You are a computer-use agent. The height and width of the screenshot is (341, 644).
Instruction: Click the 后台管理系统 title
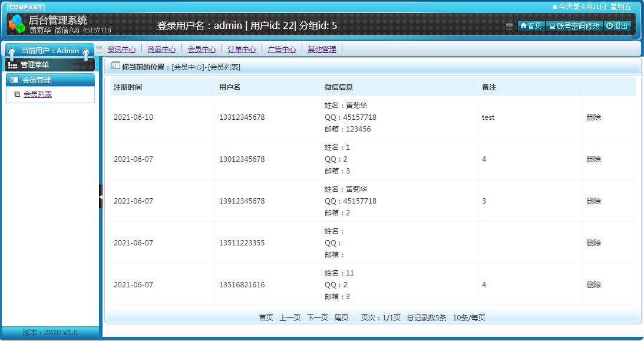[x=58, y=20]
